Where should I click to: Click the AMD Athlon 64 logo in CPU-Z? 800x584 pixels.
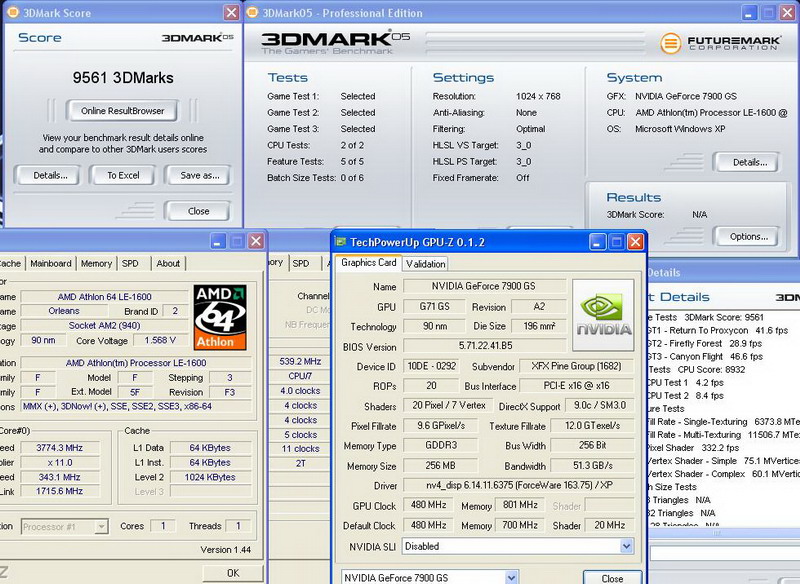220,317
